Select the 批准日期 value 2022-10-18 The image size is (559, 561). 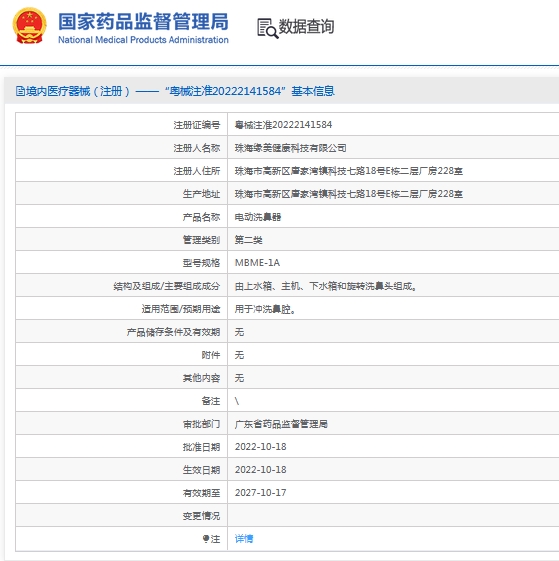(x=261, y=447)
